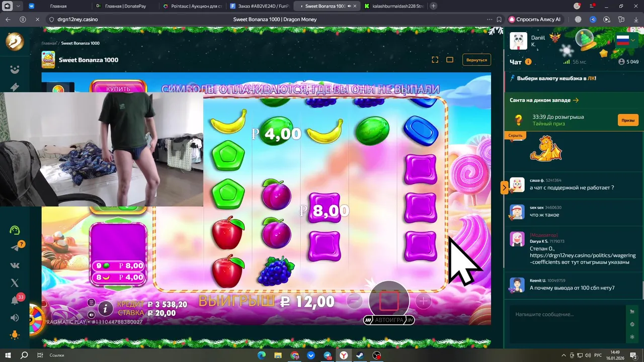Click the Скрыть tab in chat

click(515, 135)
